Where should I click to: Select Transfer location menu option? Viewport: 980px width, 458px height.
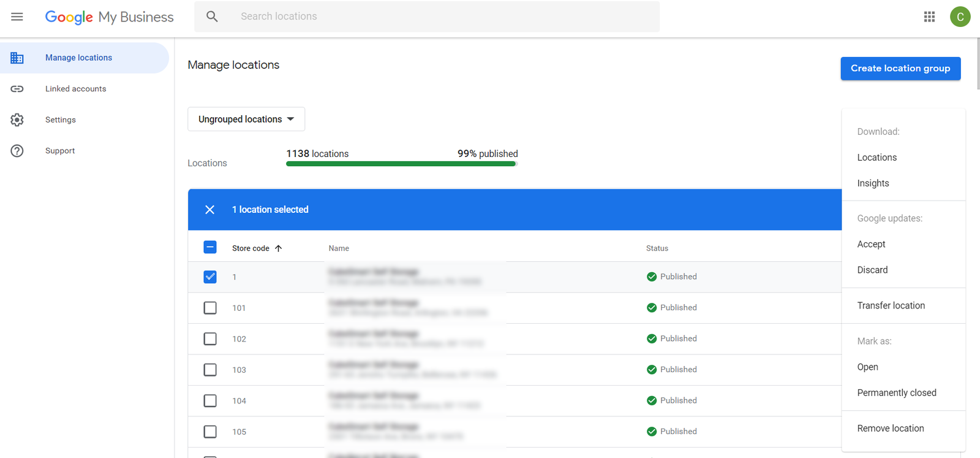[891, 305]
